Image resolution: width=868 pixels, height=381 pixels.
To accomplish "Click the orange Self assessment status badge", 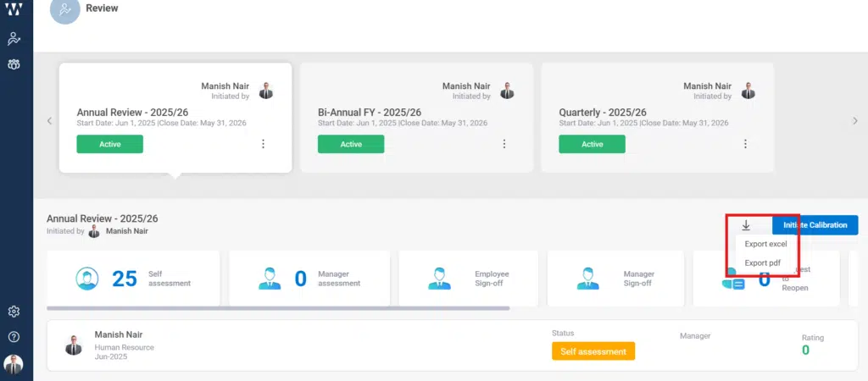I will [593, 351].
